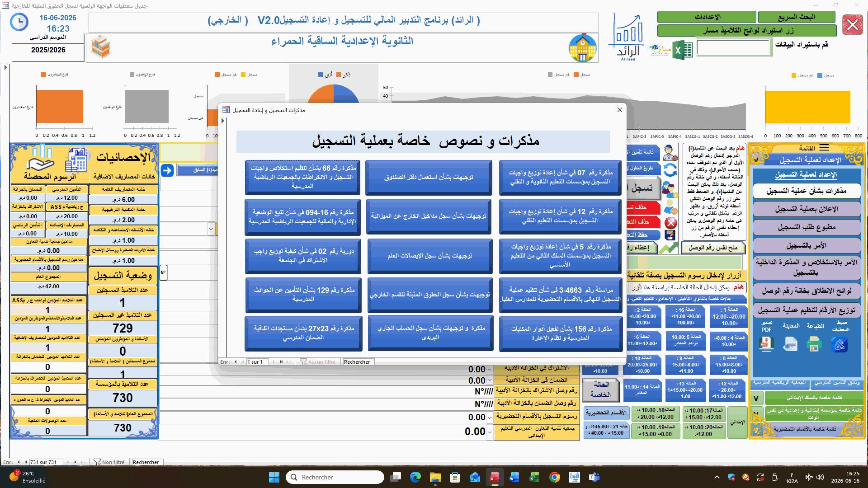
Task: Click زر استيراد لوائح التلاميذ مسار button
Action: point(747,30)
